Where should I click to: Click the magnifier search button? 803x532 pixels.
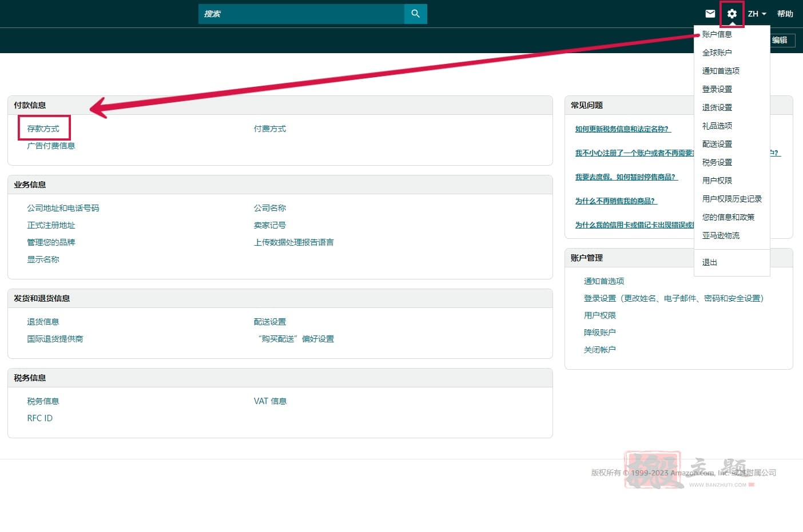tap(415, 14)
